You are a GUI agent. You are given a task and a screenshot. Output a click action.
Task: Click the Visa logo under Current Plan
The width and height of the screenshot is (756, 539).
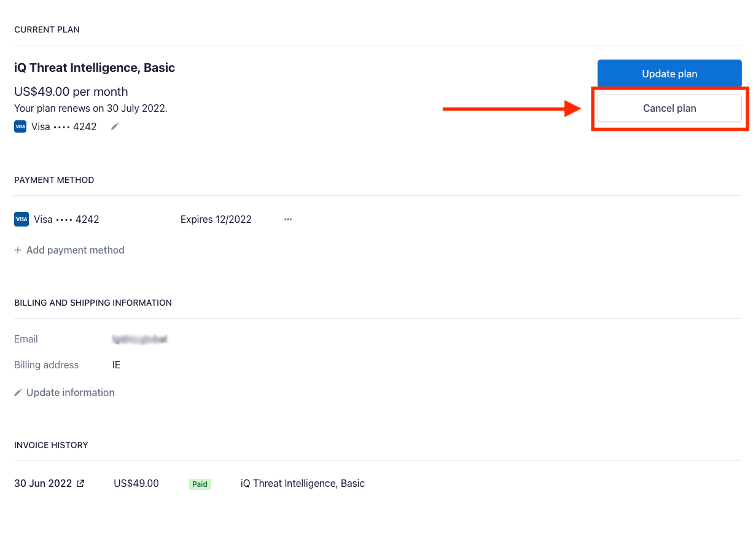pyautogui.click(x=20, y=127)
